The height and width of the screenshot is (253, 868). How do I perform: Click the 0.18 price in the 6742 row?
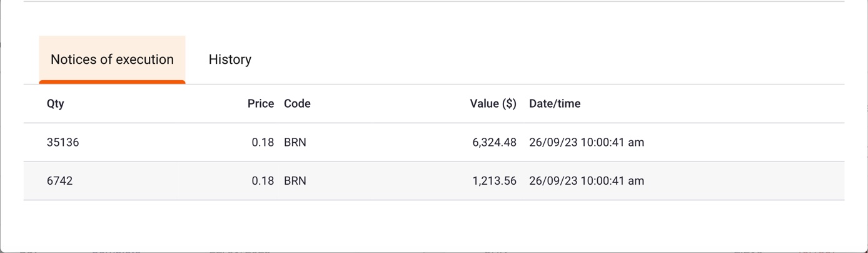tap(263, 181)
